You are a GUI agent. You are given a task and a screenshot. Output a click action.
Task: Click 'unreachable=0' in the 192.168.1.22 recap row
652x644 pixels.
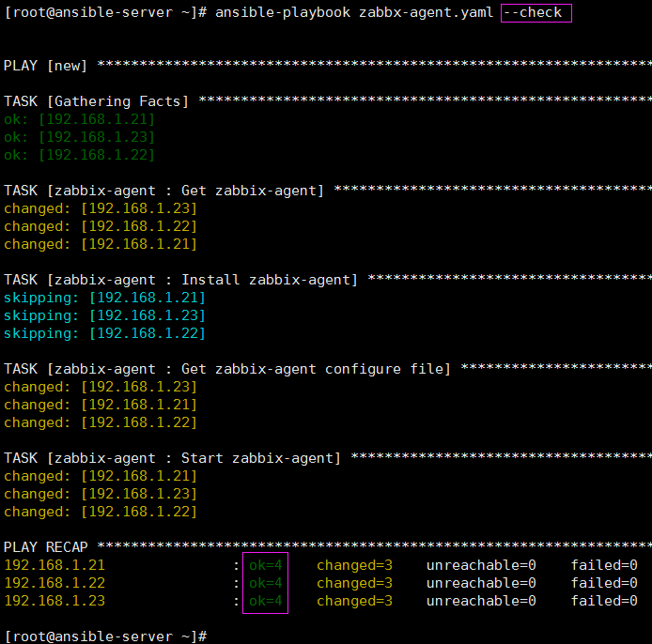(482, 583)
